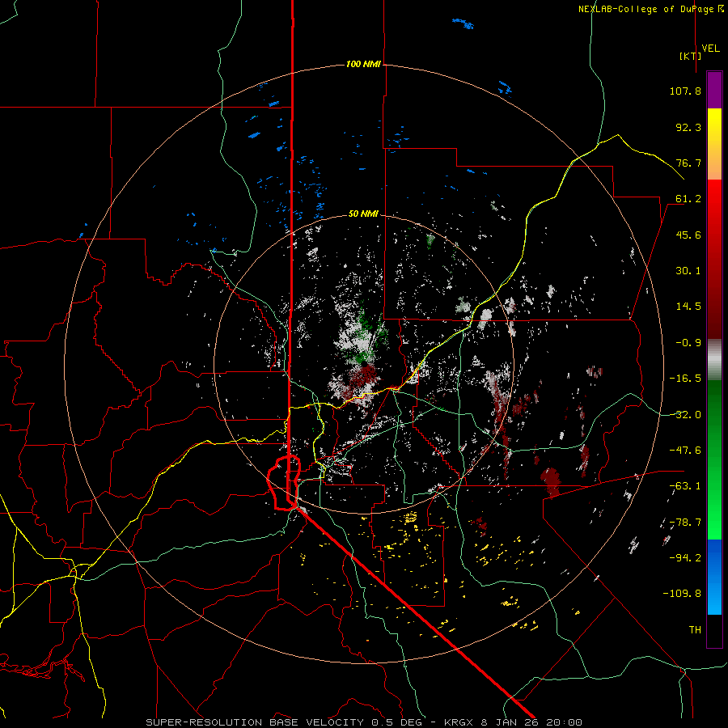Click the 100 NMI range ring label
Image resolution: width=728 pixels, height=728 pixels.
pos(363,64)
